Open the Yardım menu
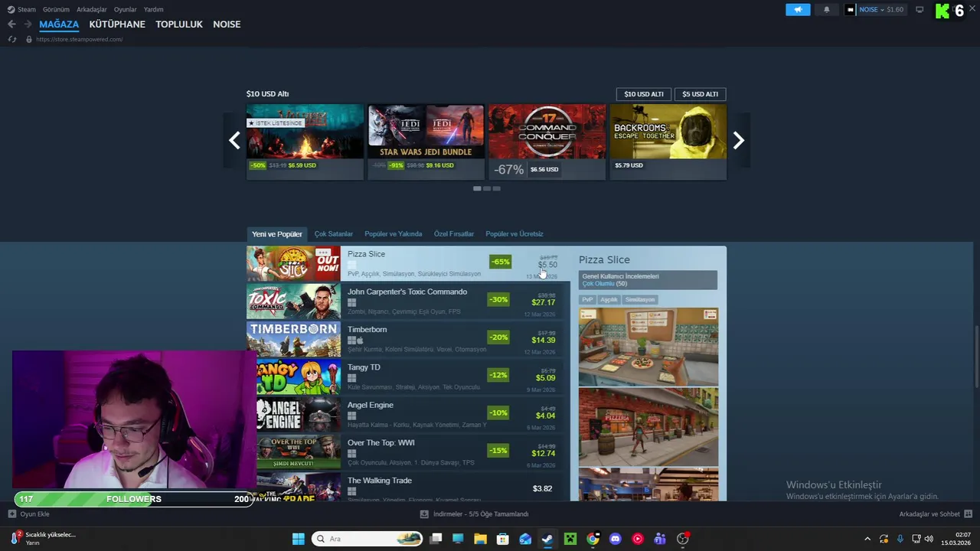The width and height of the screenshot is (980, 551). pos(154,10)
